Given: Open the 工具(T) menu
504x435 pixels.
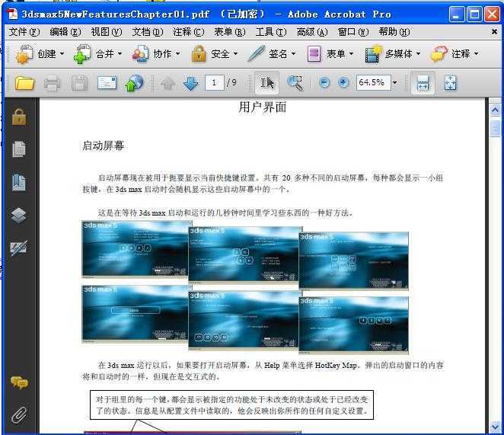Looking at the screenshot, I should coord(271,32).
